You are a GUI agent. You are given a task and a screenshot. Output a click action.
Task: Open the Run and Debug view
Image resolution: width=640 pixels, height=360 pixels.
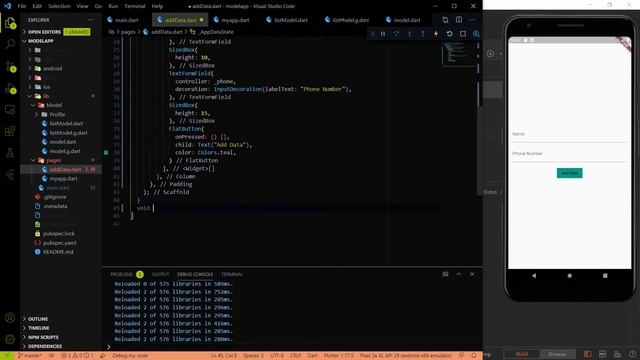pos(10,88)
